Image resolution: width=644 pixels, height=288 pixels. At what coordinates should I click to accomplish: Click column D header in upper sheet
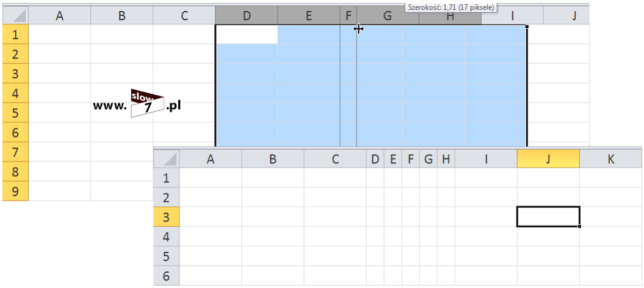[247, 17]
